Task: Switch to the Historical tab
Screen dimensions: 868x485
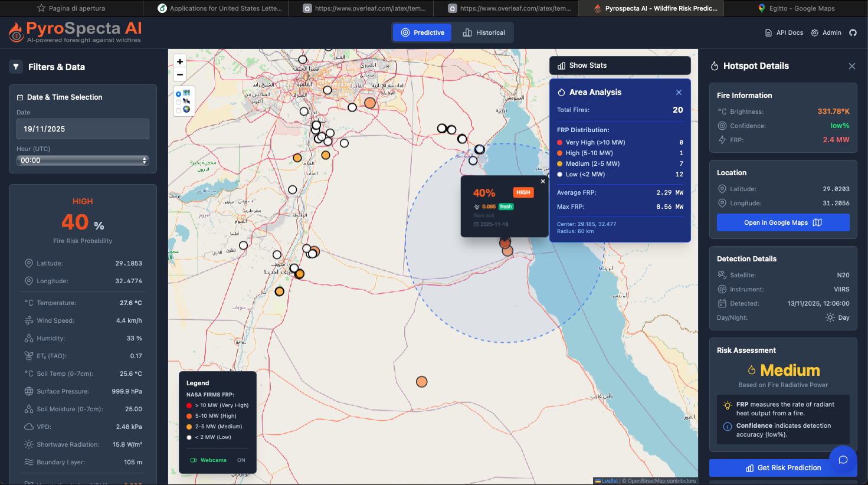Action: coord(484,32)
